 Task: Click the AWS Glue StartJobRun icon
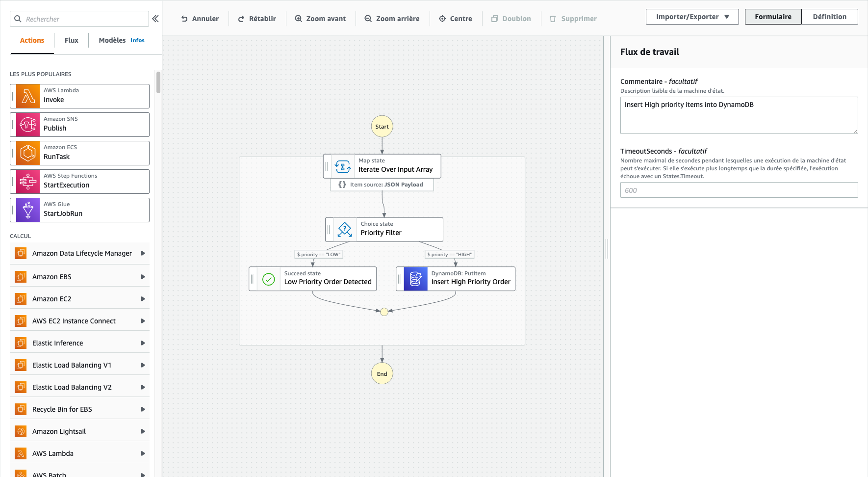28,210
